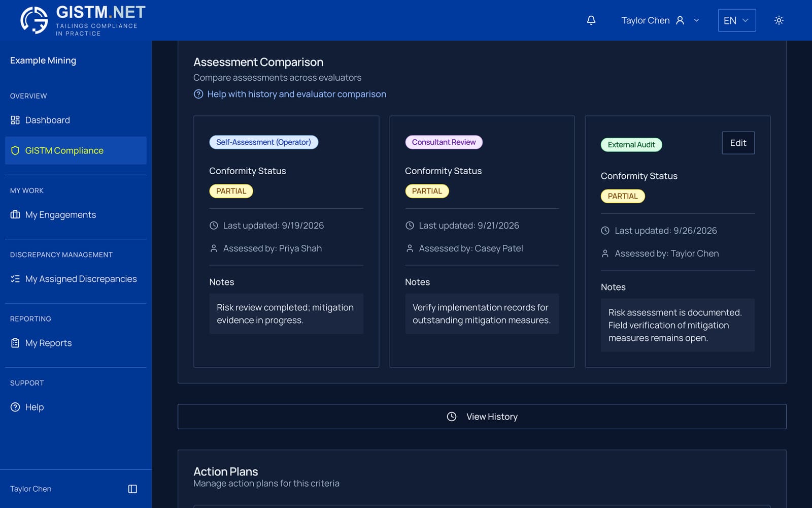Image resolution: width=812 pixels, height=508 pixels.
Task: Click the External Audit badge
Action: point(631,145)
